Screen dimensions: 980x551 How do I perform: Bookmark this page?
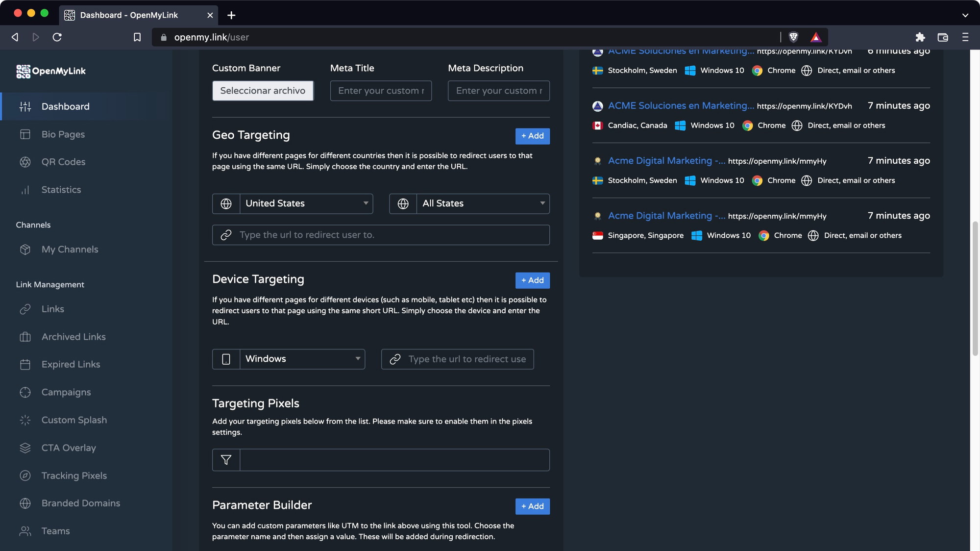click(x=137, y=37)
